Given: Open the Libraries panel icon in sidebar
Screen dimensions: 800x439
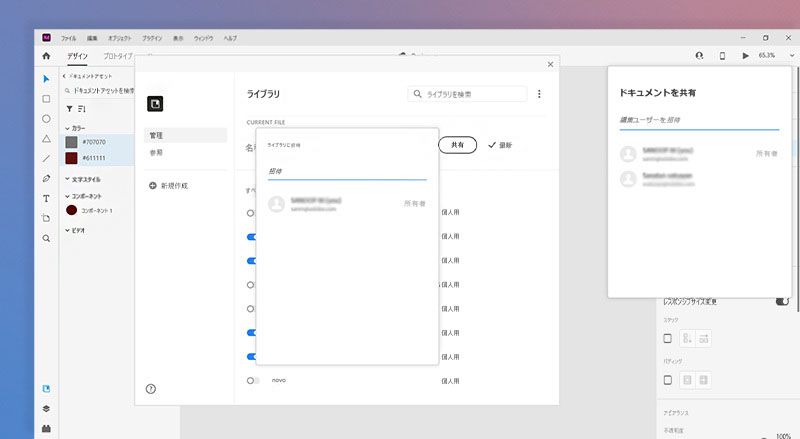Looking at the screenshot, I should [x=46, y=388].
